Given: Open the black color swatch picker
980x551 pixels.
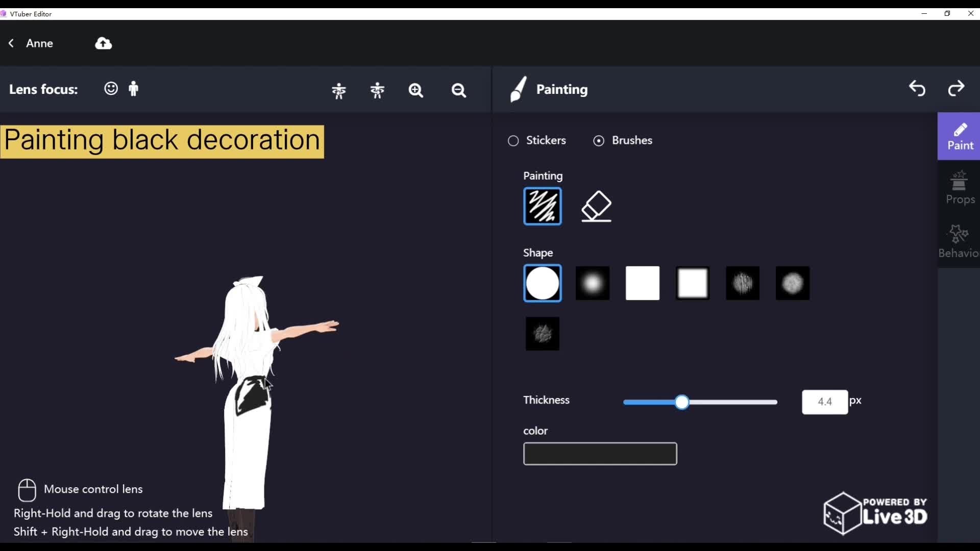Looking at the screenshot, I should pos(600,454).
